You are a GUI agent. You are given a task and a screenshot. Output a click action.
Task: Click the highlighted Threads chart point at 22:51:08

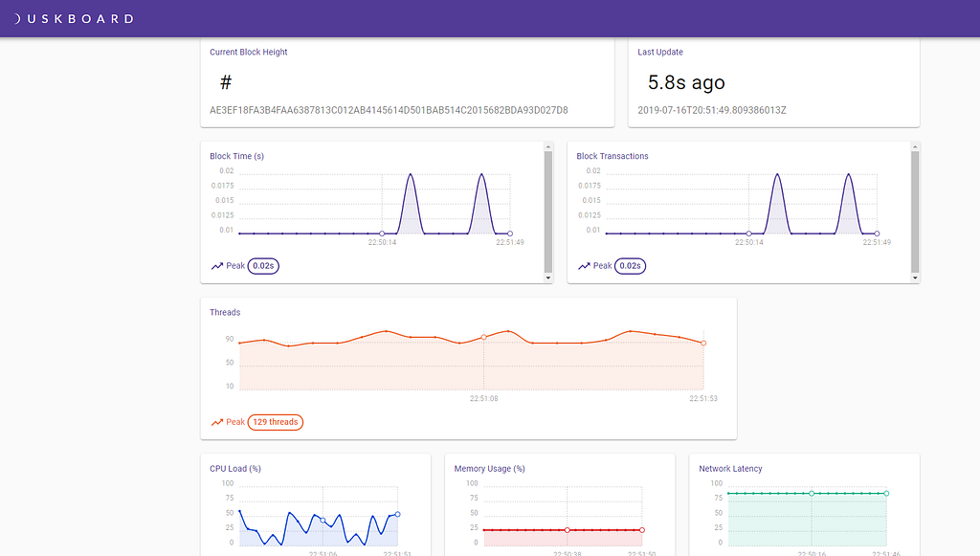pyautogui.click(x=483, y=337)
